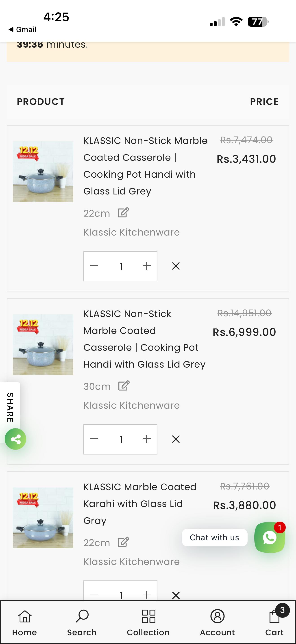
Task: Edit the Karahi 22cm size variant
Action: click(x=123, y=542)
